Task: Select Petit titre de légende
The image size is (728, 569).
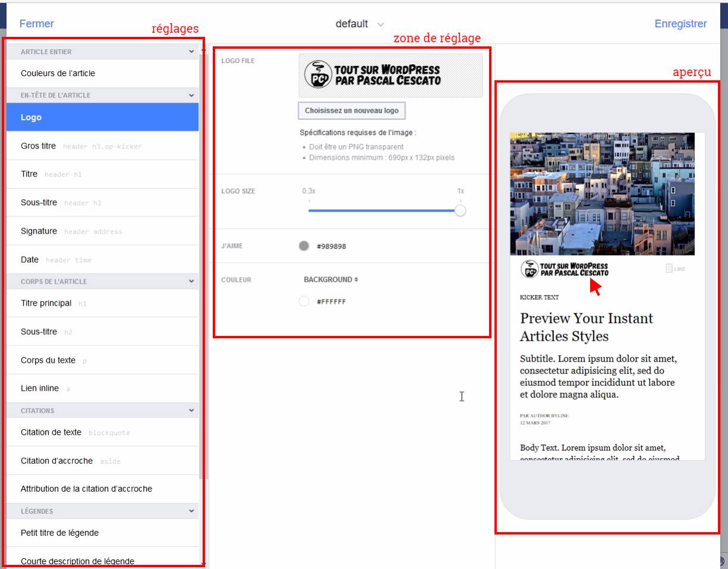Action: pos(102,533)
